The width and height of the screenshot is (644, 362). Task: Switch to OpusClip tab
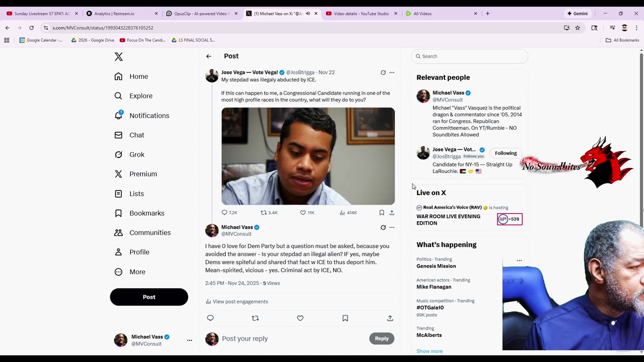pyautogui.click(x=201, y=14)
